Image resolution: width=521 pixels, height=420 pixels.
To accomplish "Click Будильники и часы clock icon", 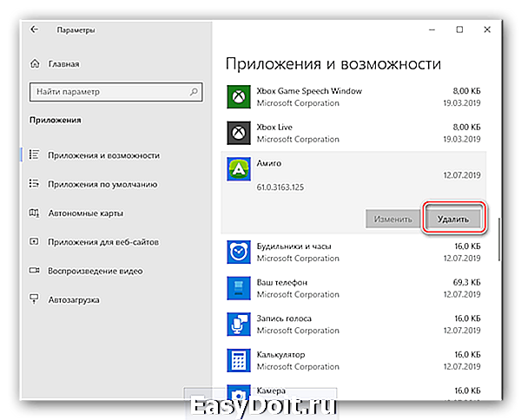I will click(x=239, y=252).
